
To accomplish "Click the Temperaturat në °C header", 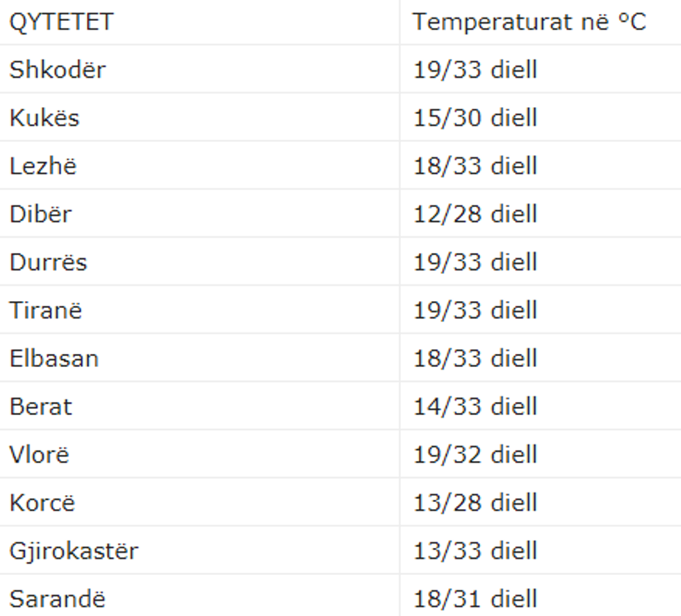I will [530, 22].
